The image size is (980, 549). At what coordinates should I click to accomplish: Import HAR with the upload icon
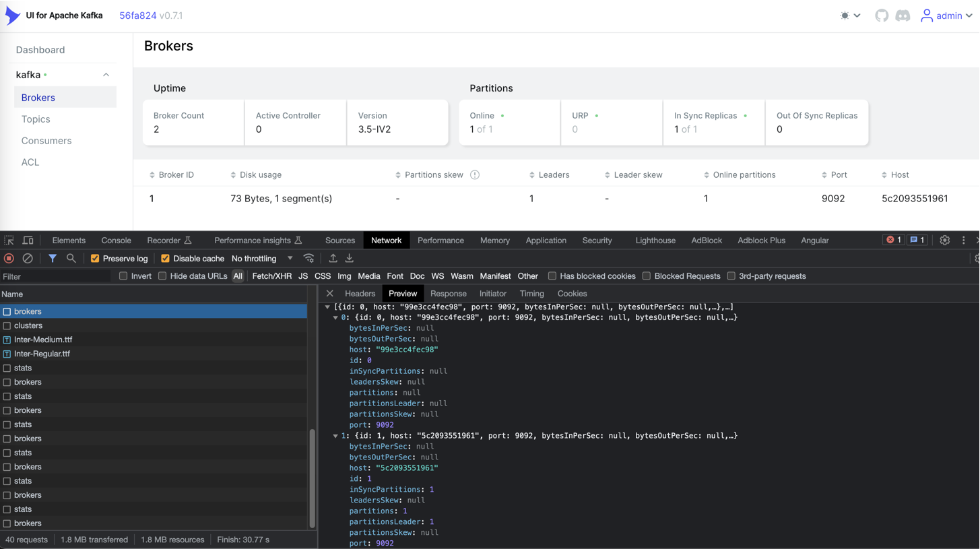point(333,258)
